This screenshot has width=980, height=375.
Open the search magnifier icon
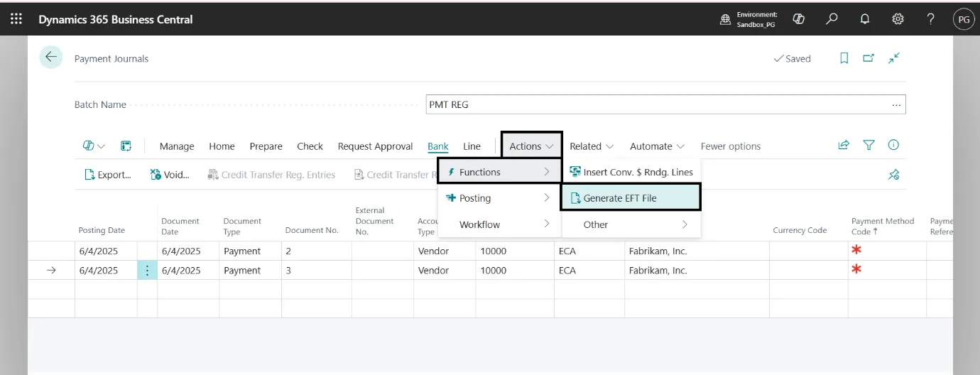click(832, 19)
